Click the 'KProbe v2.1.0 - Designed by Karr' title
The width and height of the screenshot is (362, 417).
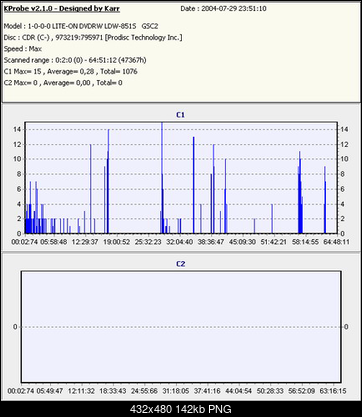point(62,9)
